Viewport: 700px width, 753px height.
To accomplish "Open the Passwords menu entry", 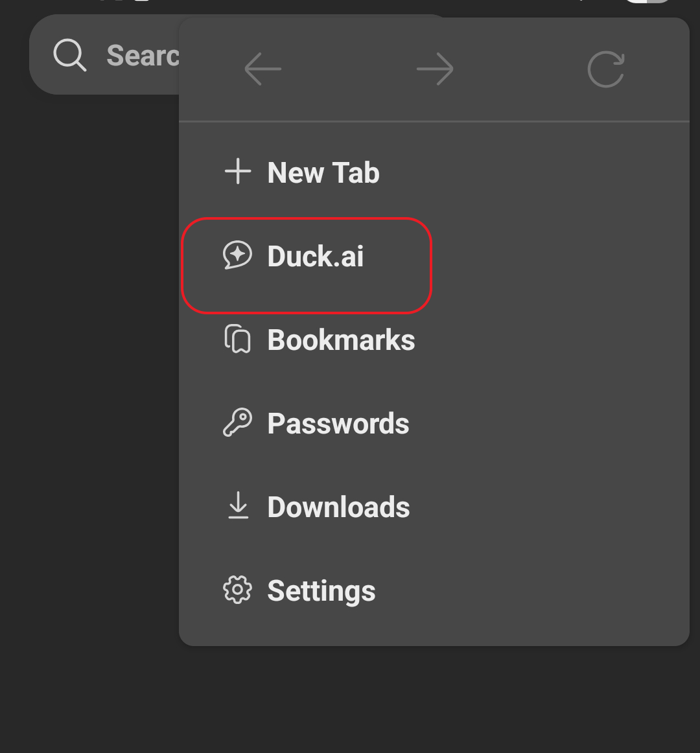I will [x=338, y=424].
